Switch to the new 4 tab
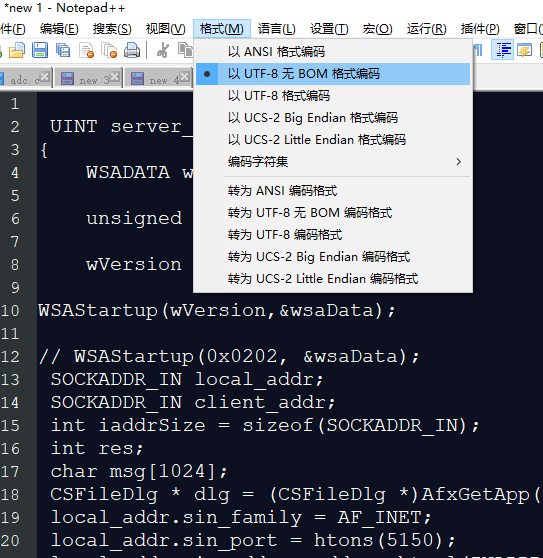Viewport: 543px width, 558px height. click(x=158, y=78)
